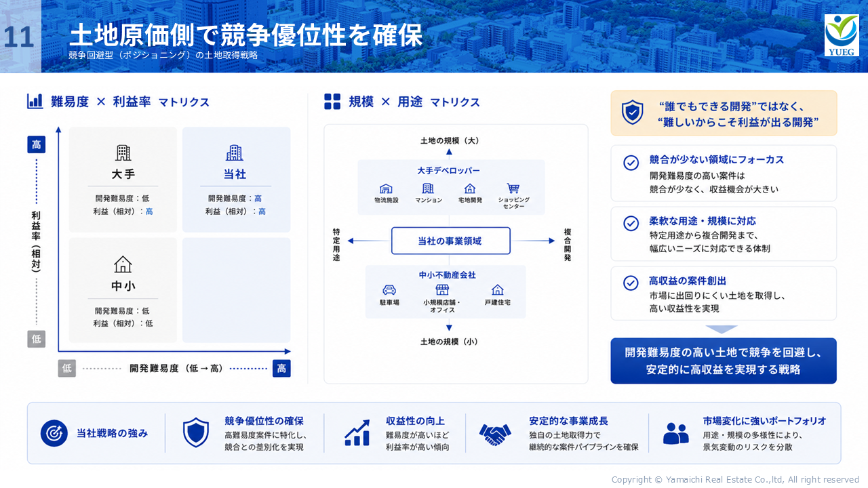Click the text 競合との差別化を実現
The height and width of the screenshot is (488, 868).
tap(264, 447)
